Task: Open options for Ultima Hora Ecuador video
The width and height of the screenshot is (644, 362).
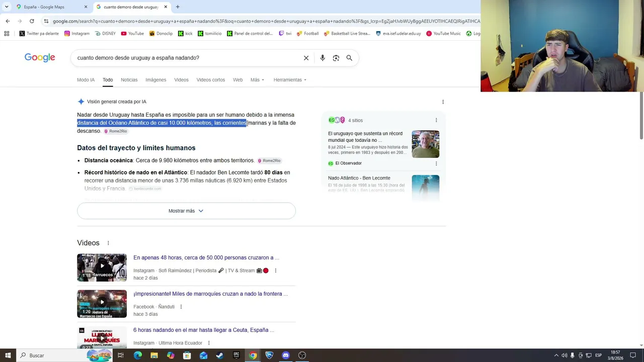Action: click(x=209, y=343)
